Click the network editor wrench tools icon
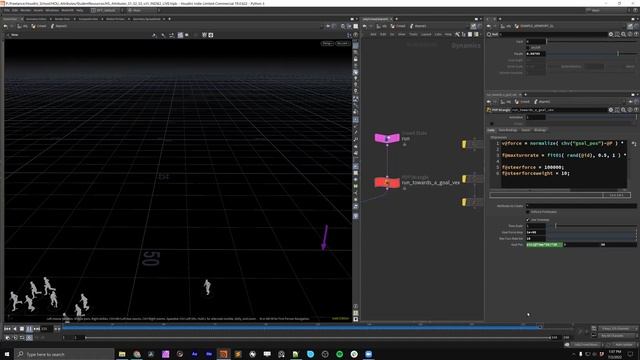640x360 pixels. point(457,34)
